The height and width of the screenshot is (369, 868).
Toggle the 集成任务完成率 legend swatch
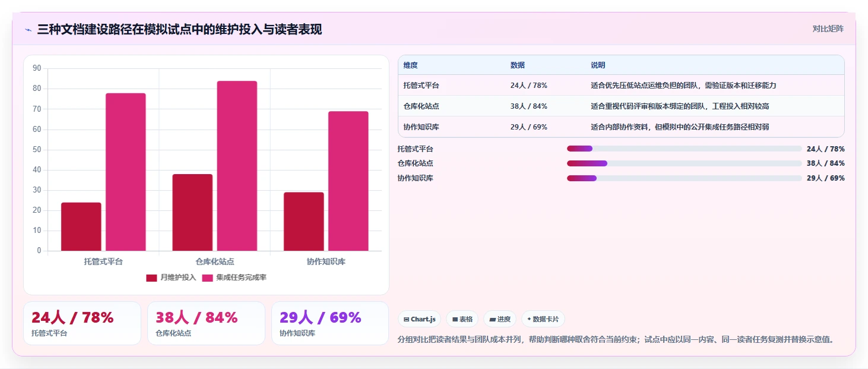click(x=207, y=277)
